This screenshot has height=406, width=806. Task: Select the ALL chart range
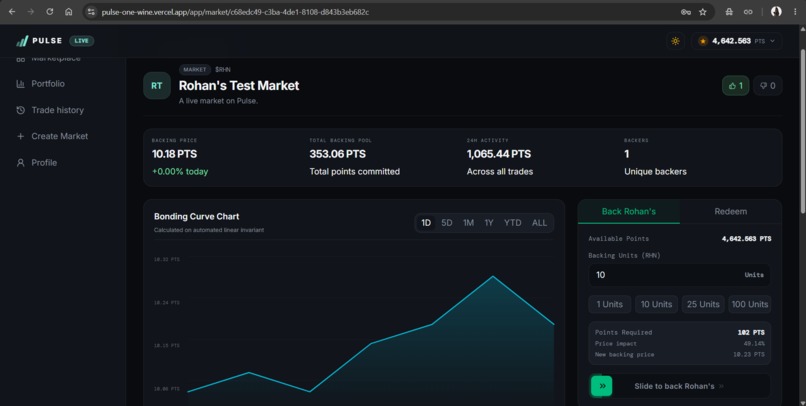pyautogui.click(x=539, y=223)
